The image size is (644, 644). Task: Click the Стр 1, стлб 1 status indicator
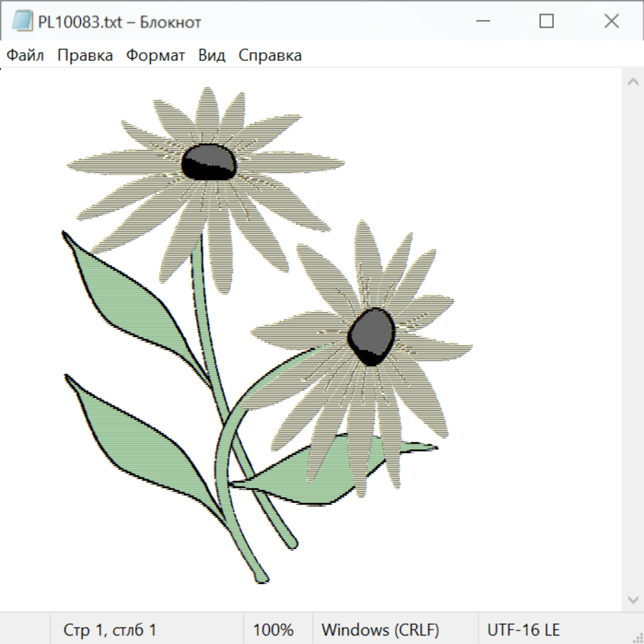(x=110, y=630)
